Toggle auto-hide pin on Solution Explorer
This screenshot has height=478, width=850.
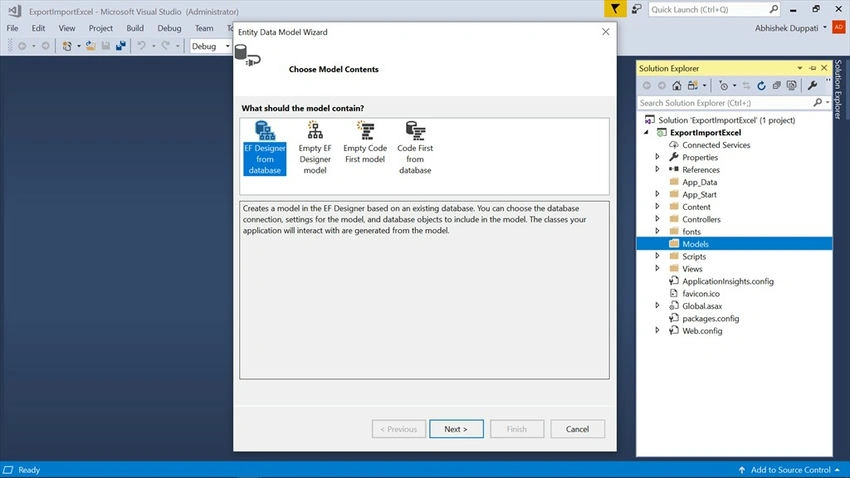(812, 68)
